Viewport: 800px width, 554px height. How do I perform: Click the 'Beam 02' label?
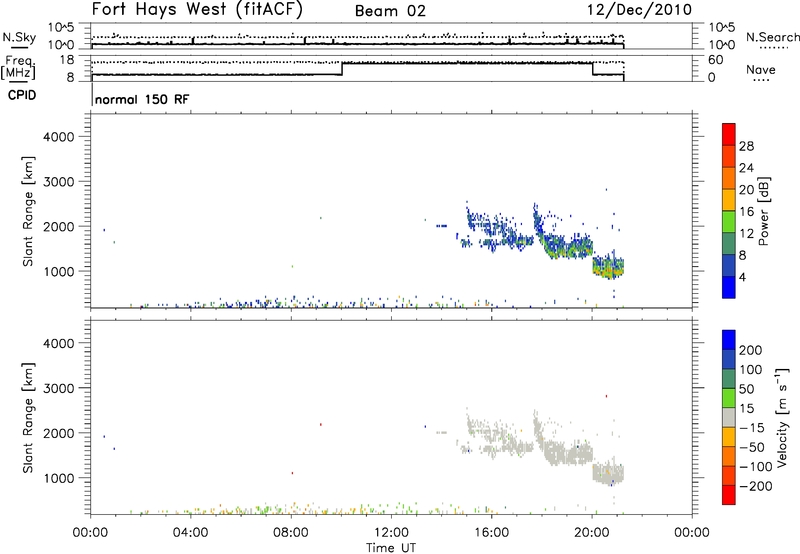(390, 11)
